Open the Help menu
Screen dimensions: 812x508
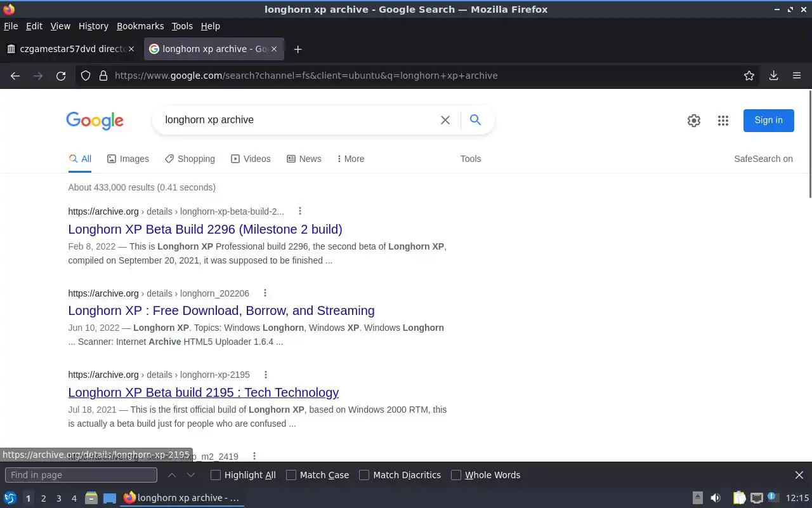[x=210, y=26]
